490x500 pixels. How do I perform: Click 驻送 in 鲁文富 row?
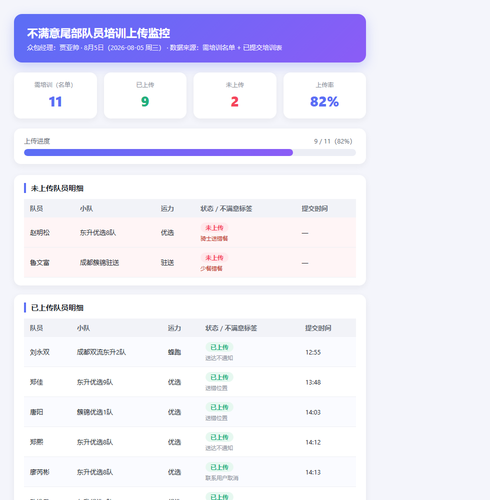[167, 263]
